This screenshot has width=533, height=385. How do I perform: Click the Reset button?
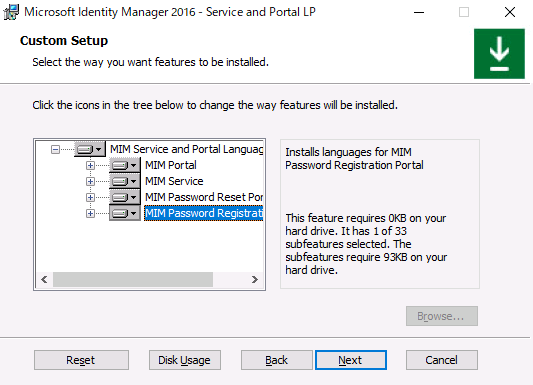pyautogui.click(x=81, y=360)
